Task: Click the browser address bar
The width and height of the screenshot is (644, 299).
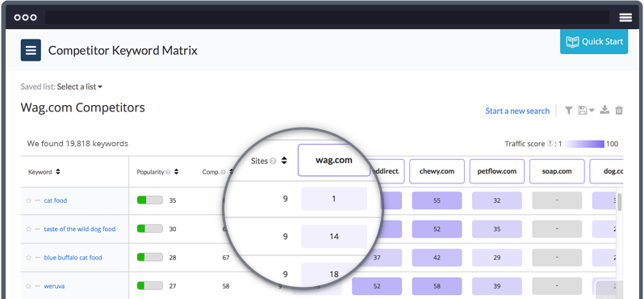Action: pyautogui.click(x=327, y=17)
